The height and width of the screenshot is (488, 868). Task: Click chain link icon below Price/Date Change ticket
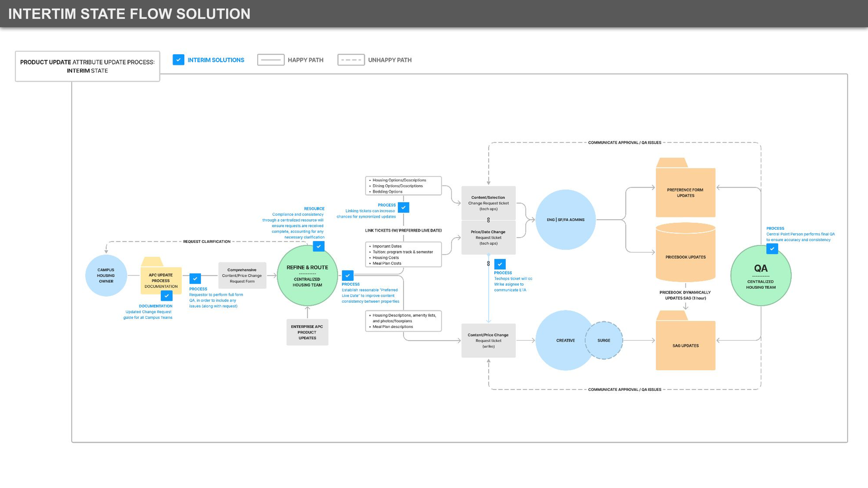489,263
